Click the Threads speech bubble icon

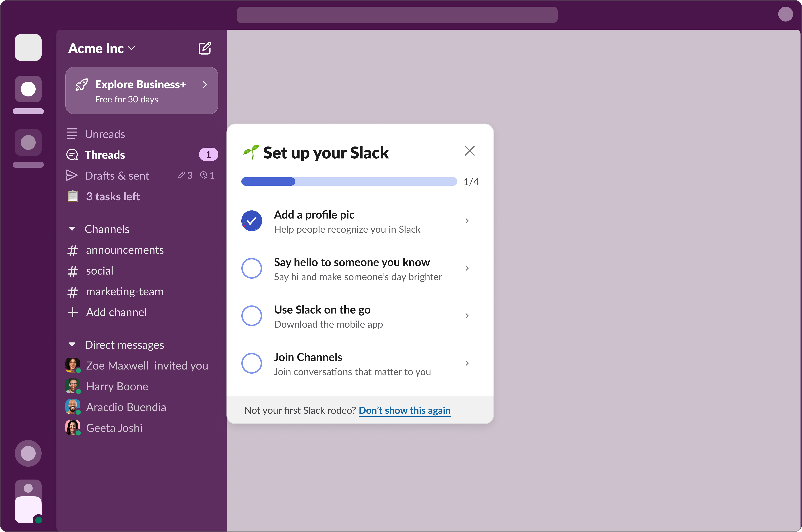(x=72, y=155)
